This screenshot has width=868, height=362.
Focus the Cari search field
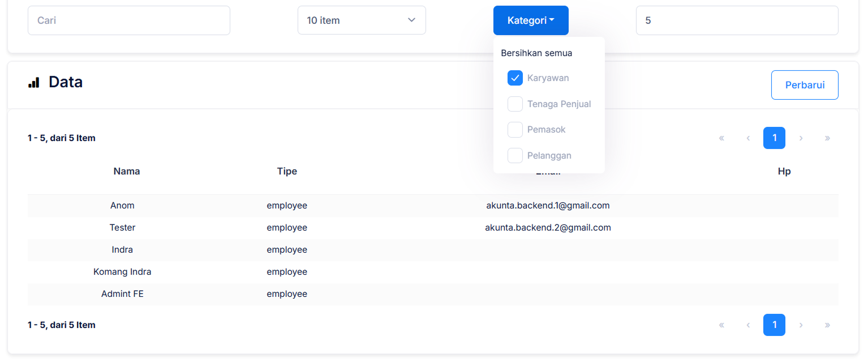click(129, 20)
